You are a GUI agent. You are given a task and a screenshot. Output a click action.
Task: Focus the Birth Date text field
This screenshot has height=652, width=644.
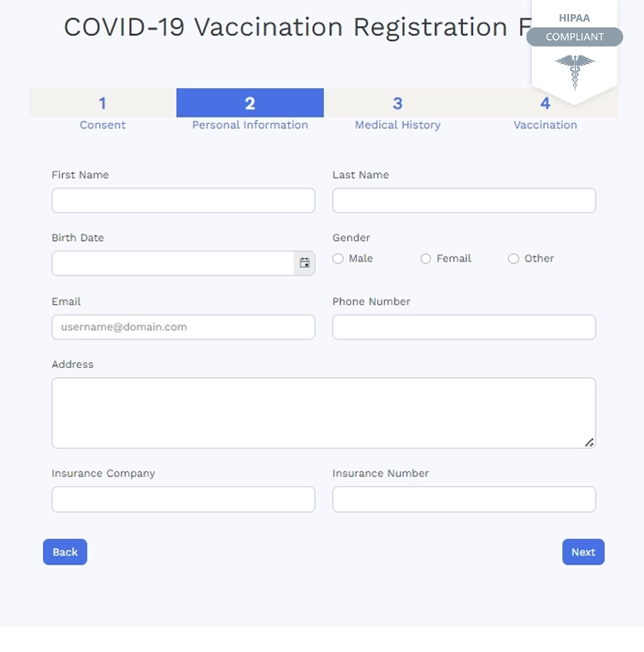pyautogui.click(x=172, y=263)
